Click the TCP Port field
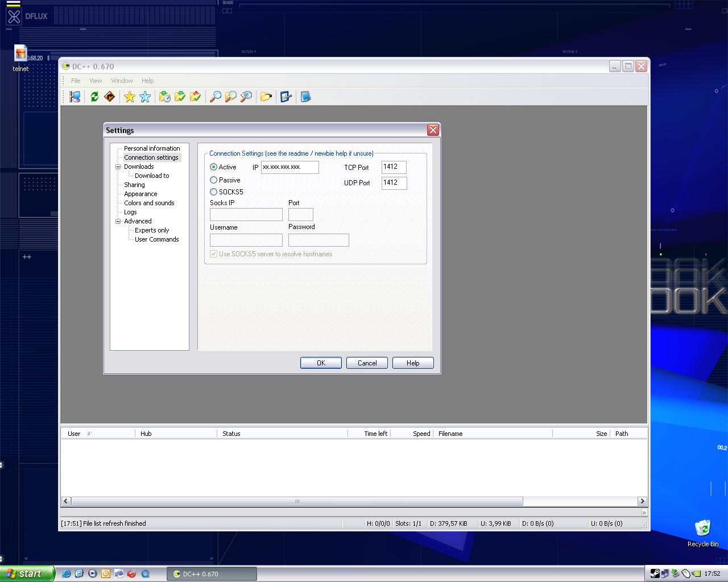The height and width of the screenshot is (582, 728). click(x=394, y=167)
